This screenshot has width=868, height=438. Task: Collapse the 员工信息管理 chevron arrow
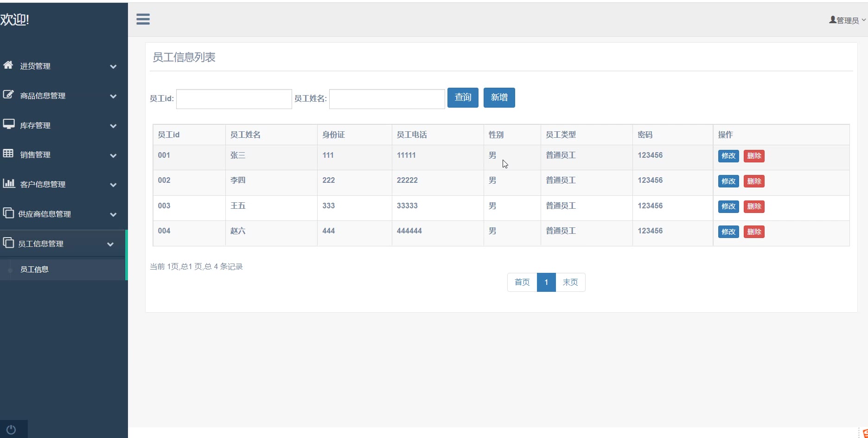(110, 244)
